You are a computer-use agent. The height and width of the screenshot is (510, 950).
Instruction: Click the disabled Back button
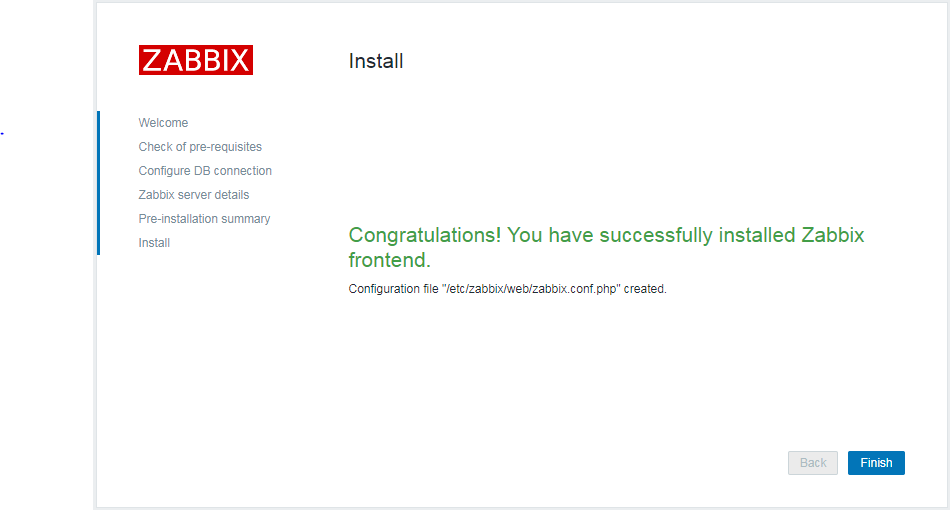(x=812, y=463)
